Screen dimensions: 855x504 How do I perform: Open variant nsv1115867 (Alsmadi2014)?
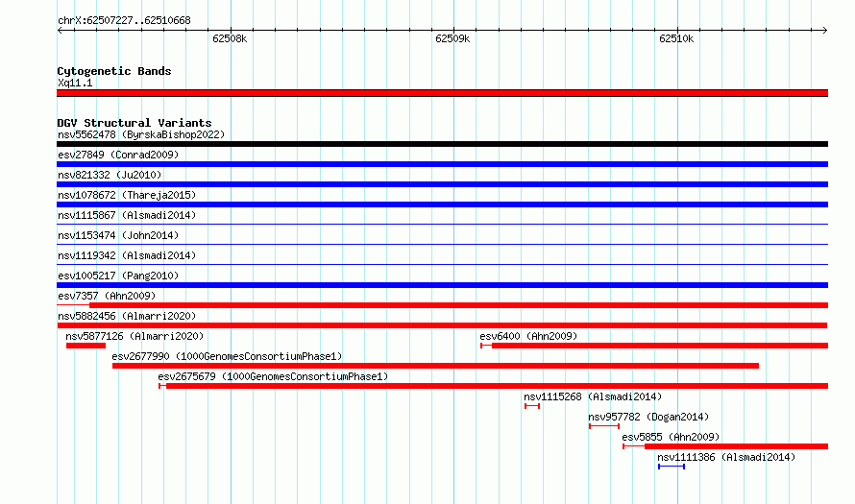tap(127, 215)
